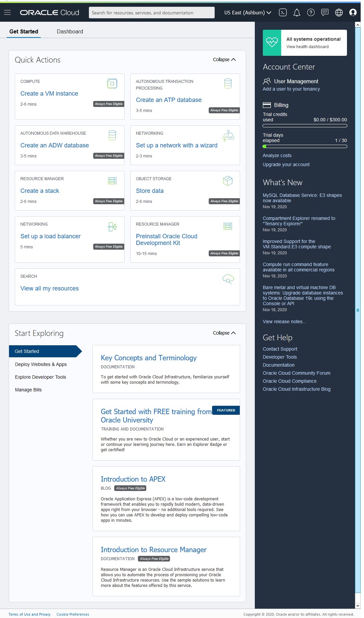Click the stack icon on the Create a stack card
Image resolution: width=364 pixels, height=618 pixels.
(112, 181)
